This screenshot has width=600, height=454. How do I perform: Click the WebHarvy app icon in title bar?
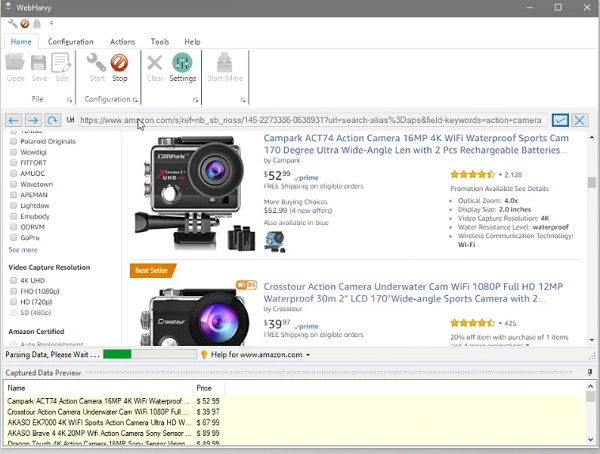[8, 7]
